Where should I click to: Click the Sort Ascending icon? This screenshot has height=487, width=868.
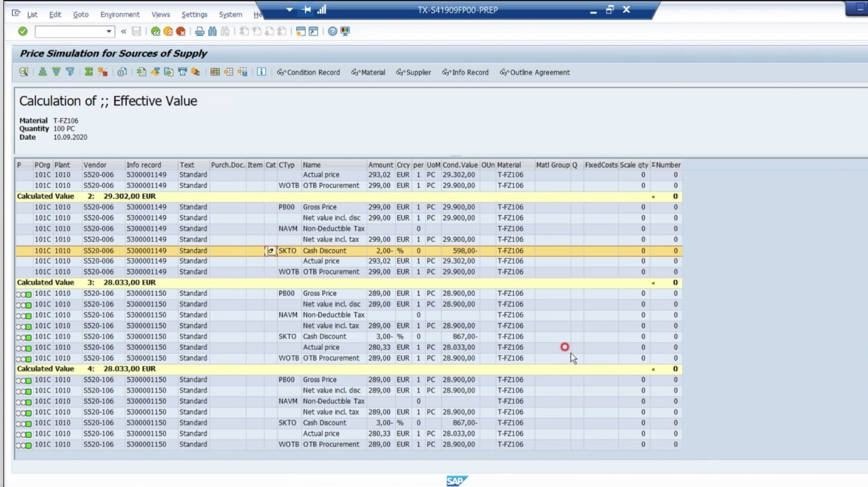[43, 72]
